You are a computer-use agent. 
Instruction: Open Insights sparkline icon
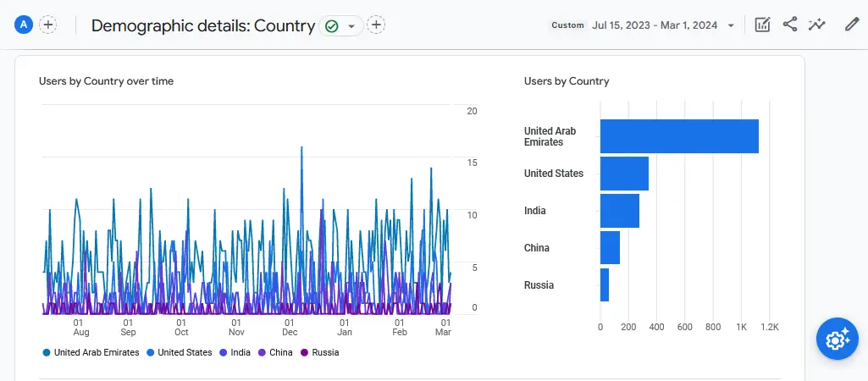click(817, 25)
